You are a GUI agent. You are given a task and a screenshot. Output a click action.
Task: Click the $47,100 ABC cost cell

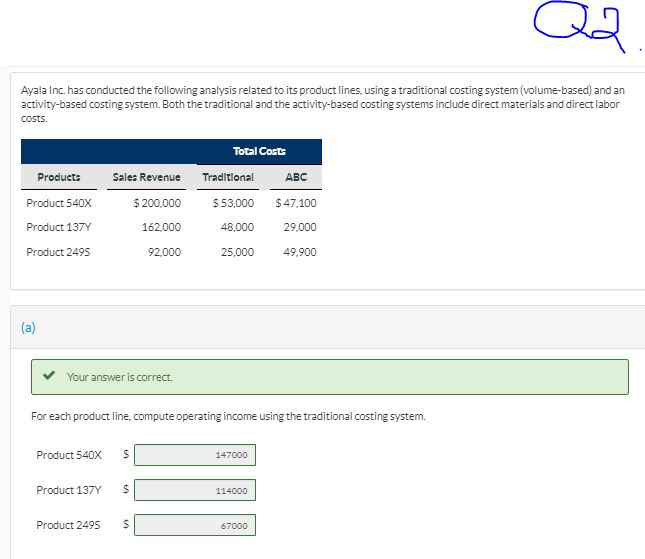296,203
